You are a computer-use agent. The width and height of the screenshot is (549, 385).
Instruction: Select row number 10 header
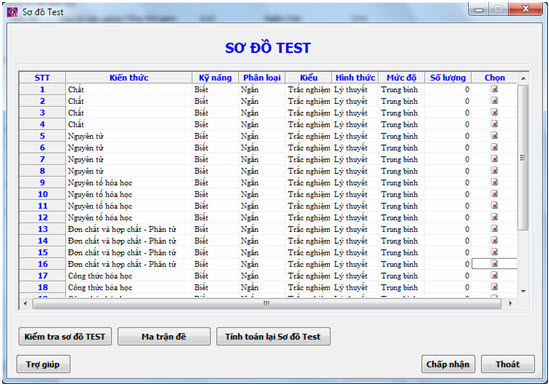click(x=42, y=194)
